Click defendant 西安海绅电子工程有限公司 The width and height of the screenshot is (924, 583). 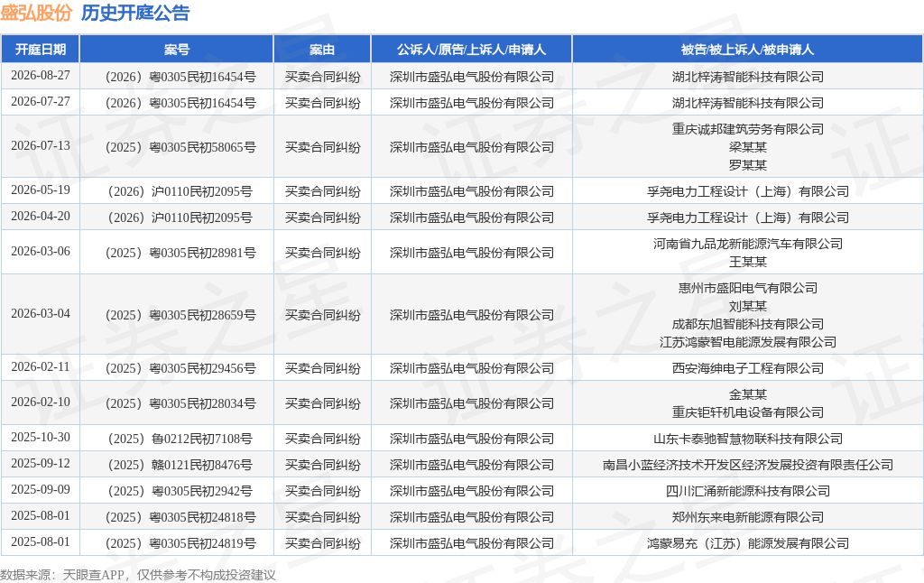(748, 368)
